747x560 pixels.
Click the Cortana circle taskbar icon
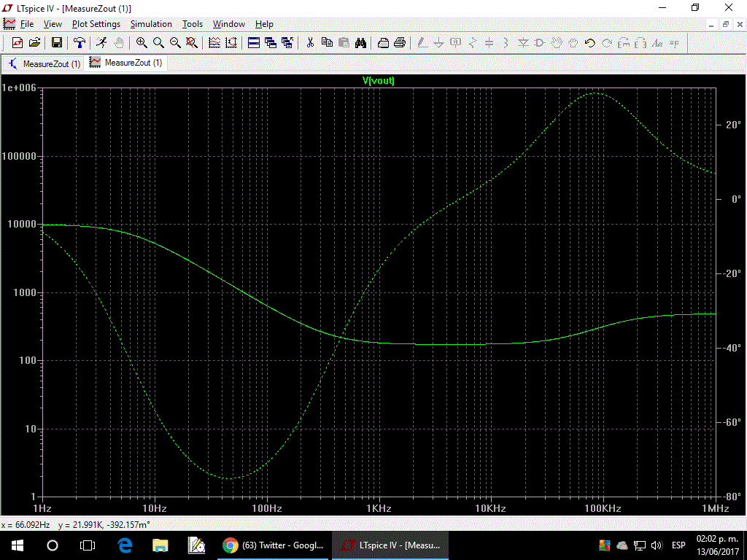[x=53, y=545]
